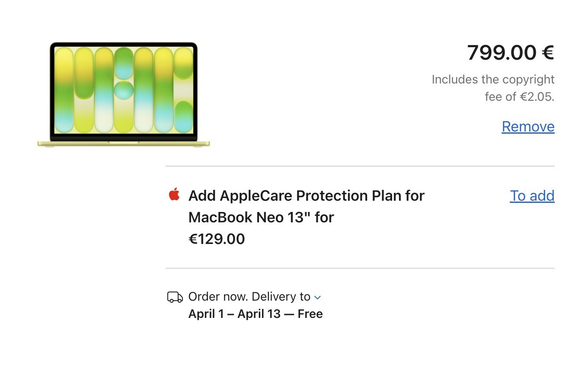Open delivery options via the downward arrow
This screenshot has height=372, width=588.
coord(318,298)
